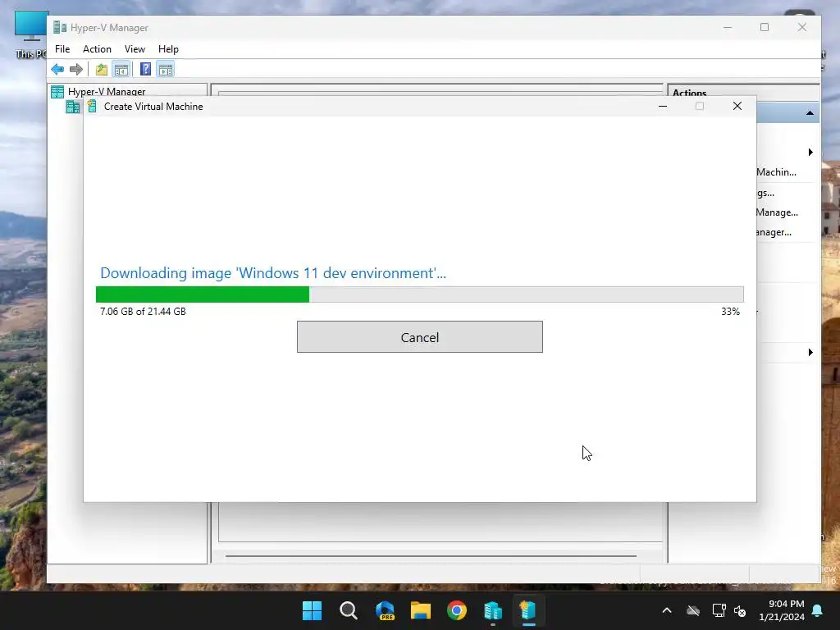Toggle the Show/Hide Action Pane icon
Viewport: 840px width, 630px height.
pos(166,69)
